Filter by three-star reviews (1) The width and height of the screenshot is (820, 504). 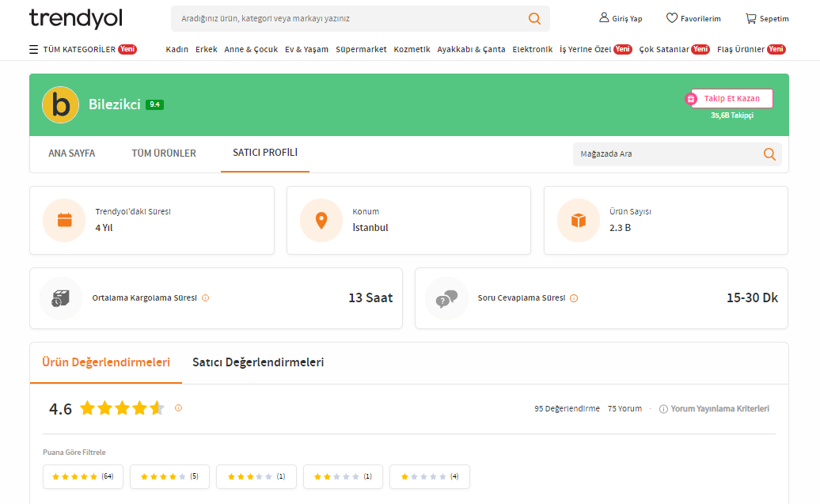(256, 476)
